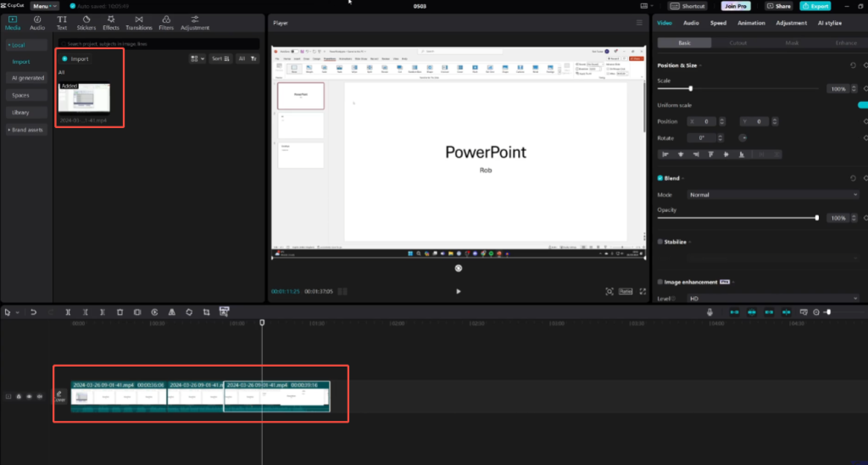Undo the last timeline action
The image size is (868, 465).
coord(33,312)
